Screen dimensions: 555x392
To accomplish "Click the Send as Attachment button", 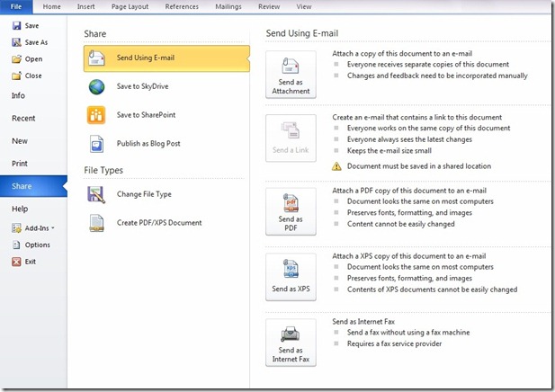I will pyautogui.click(x=291, y=75).
